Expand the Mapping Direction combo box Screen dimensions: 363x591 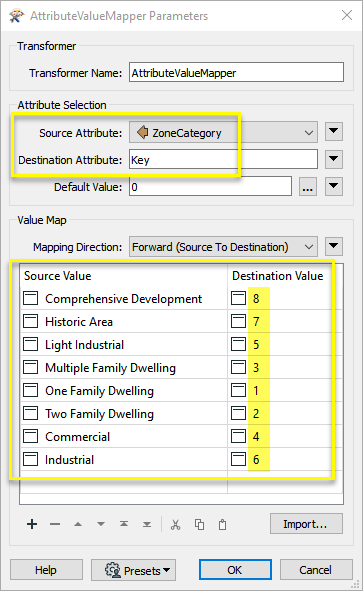tap(224, 247)
